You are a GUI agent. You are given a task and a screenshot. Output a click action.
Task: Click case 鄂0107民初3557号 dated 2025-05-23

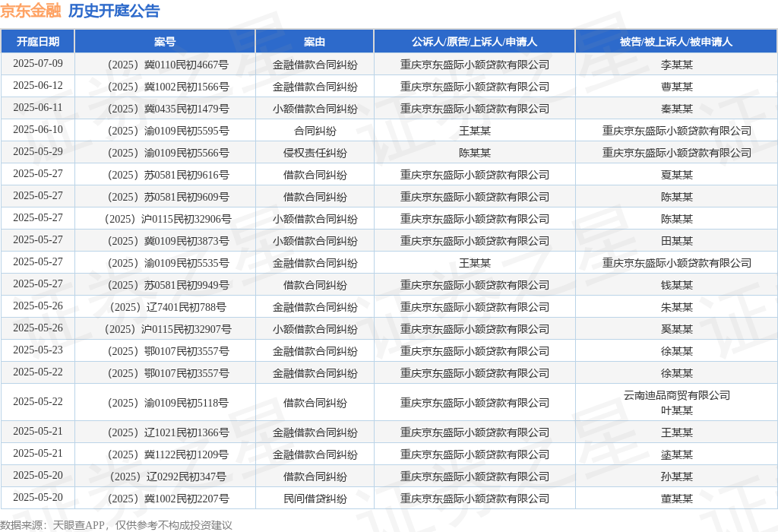168,351
